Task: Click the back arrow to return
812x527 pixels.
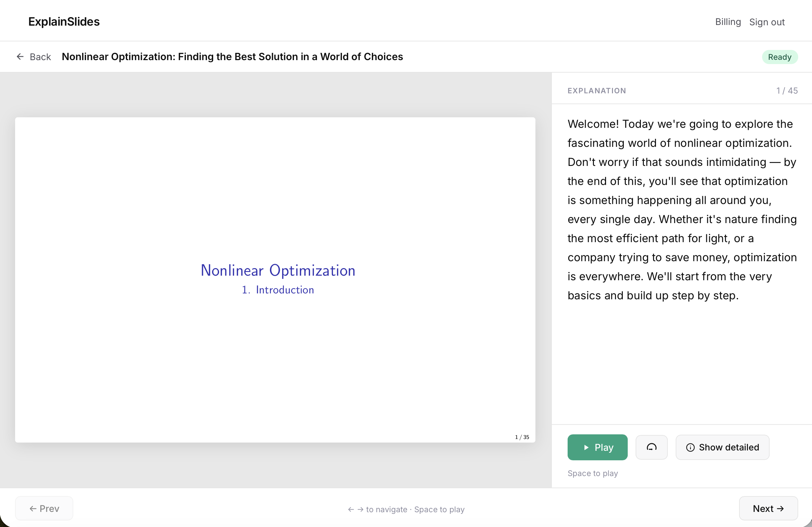Action: [20, 57]
